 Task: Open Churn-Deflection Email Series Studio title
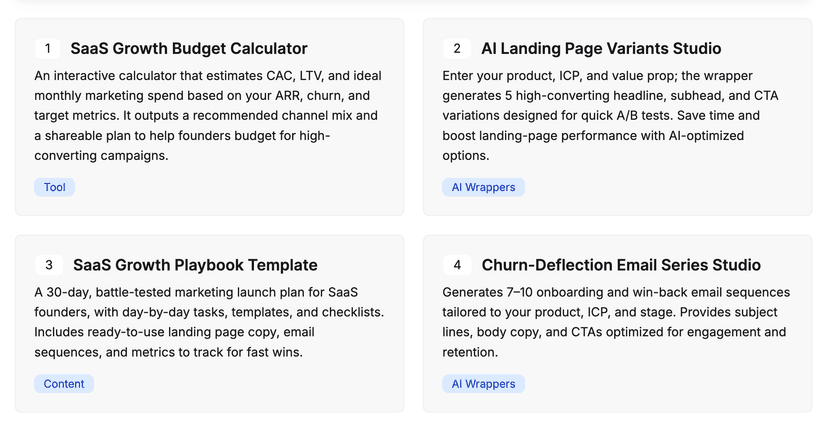pos(621,265)
